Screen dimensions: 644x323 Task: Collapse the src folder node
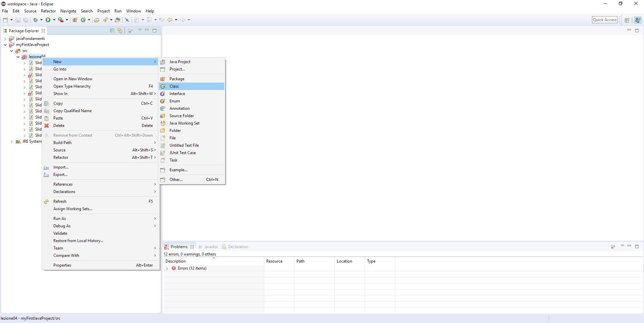tap(12, 51)
